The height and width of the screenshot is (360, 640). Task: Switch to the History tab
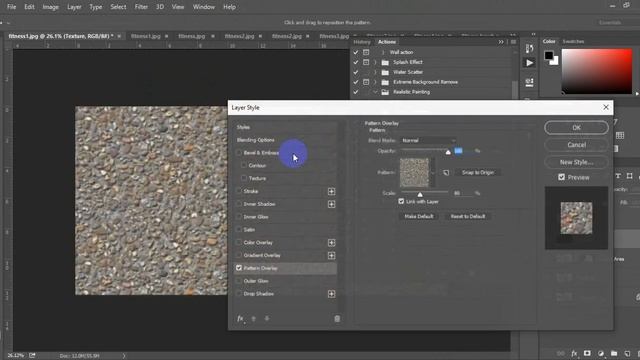362,42
